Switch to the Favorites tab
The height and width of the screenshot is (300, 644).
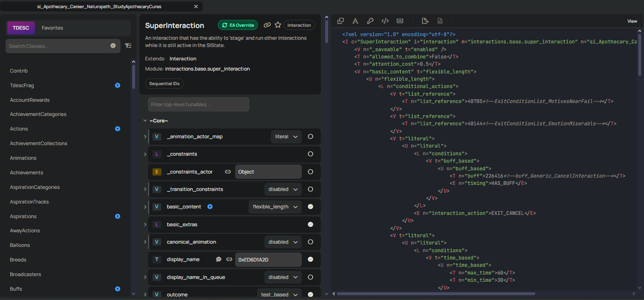point(52,28)
